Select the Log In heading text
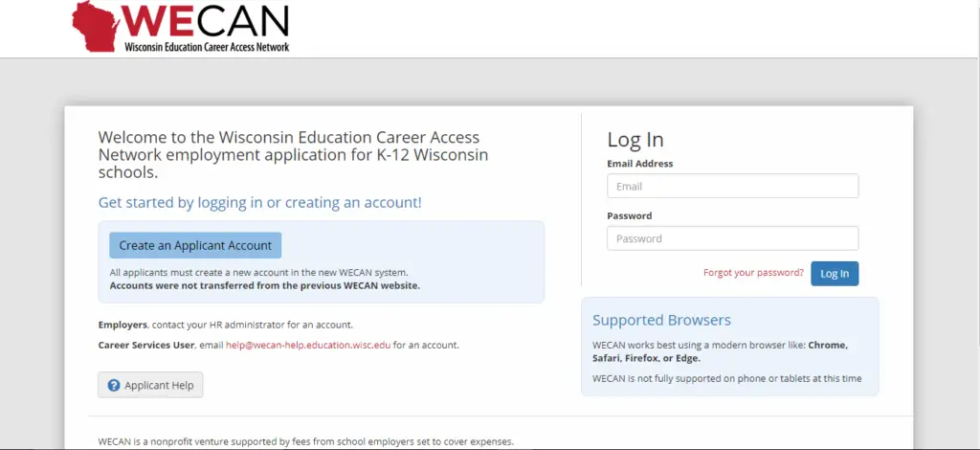Image resolution: width=980 pixels, height=450 pixels. pos(635,140)
